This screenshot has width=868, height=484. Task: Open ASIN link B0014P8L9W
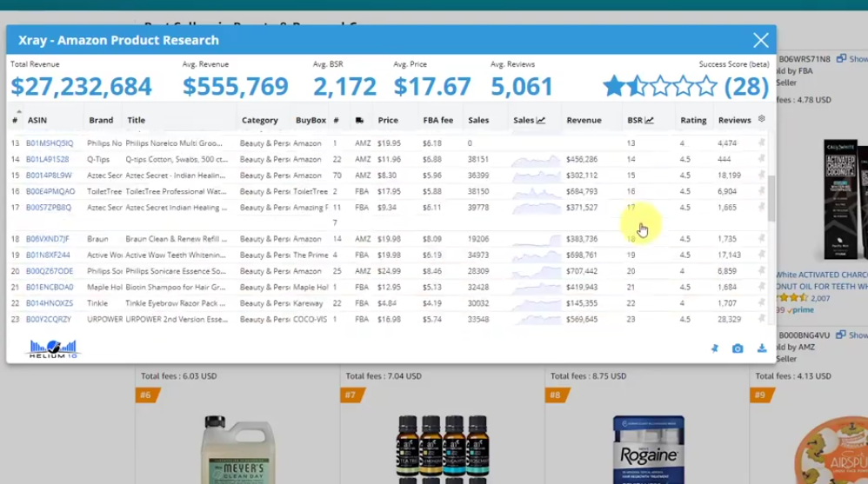(49, 175)
